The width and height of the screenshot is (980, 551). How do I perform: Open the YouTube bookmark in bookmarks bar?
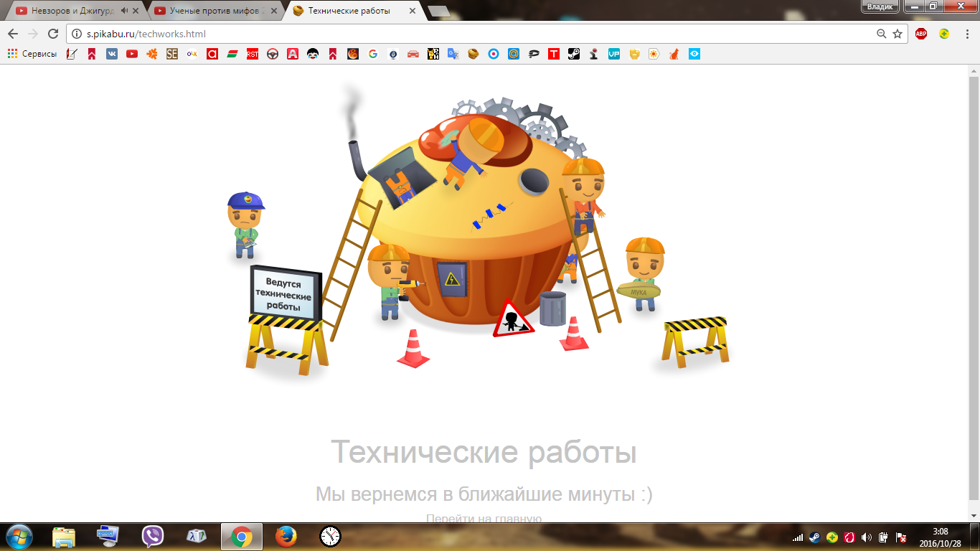[x=132, y=54]
